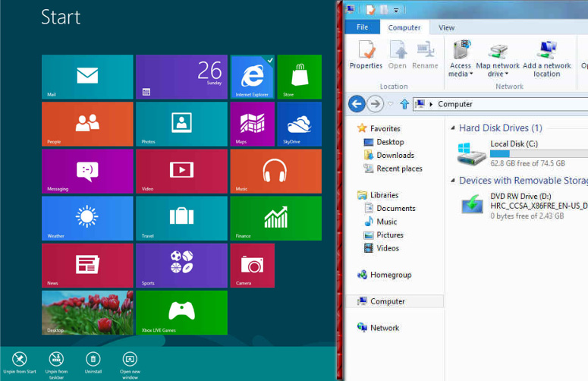Click Uninstall in the app bar

click(93, 363)
